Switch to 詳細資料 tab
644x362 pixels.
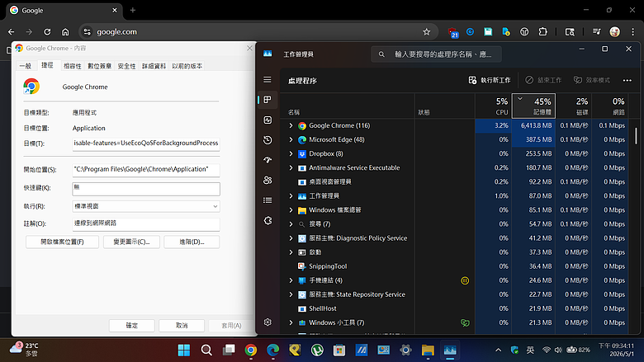(154, 66)
